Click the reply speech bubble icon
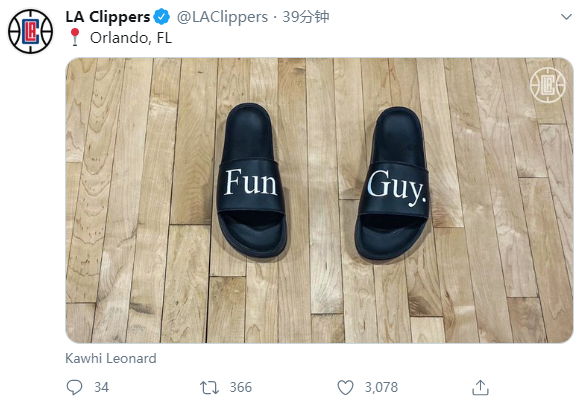This screenshot has width=585, height=406. pos(74,387)
